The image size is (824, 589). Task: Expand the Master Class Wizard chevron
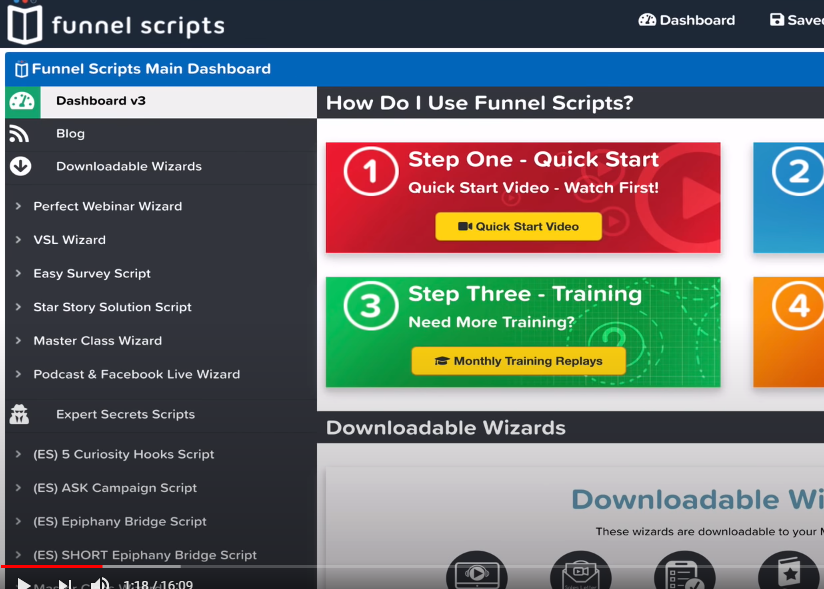(18, 340)
